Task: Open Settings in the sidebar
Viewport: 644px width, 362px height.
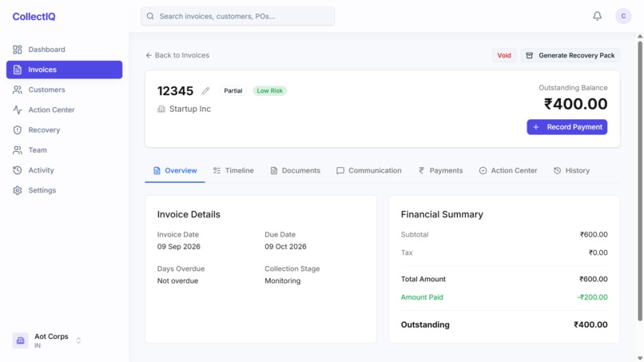Action: click(x=64, y=190)
